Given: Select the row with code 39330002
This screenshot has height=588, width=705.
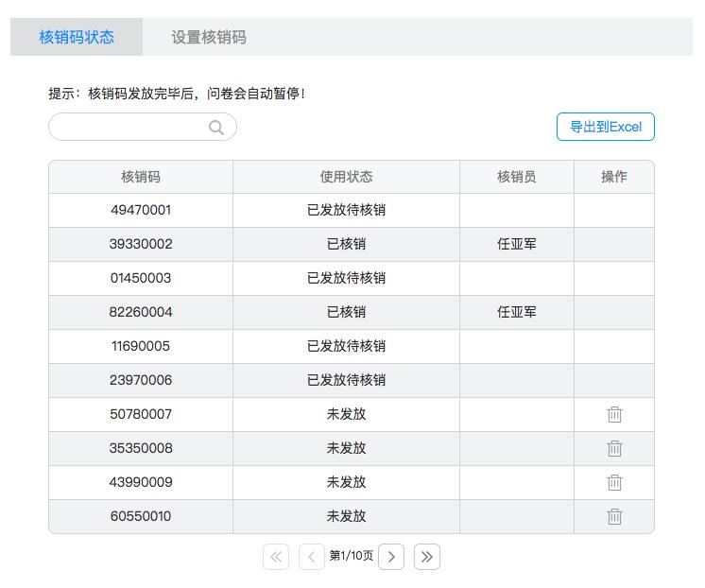Looking at the screenshot, I should pos(352,244).
